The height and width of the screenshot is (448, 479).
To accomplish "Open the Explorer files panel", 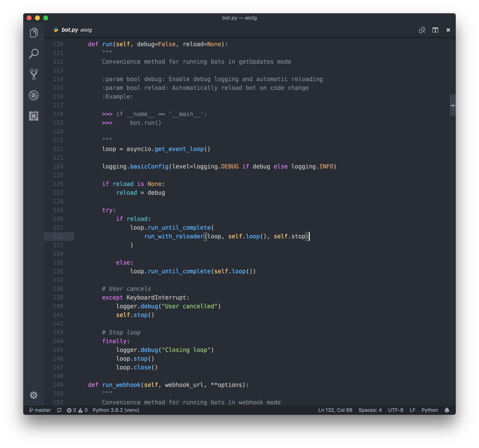I will [34, 32].
